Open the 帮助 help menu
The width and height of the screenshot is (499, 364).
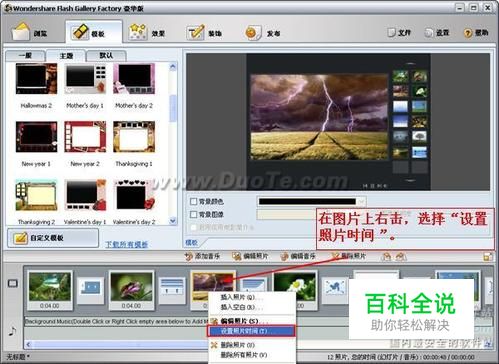point(476,33)
